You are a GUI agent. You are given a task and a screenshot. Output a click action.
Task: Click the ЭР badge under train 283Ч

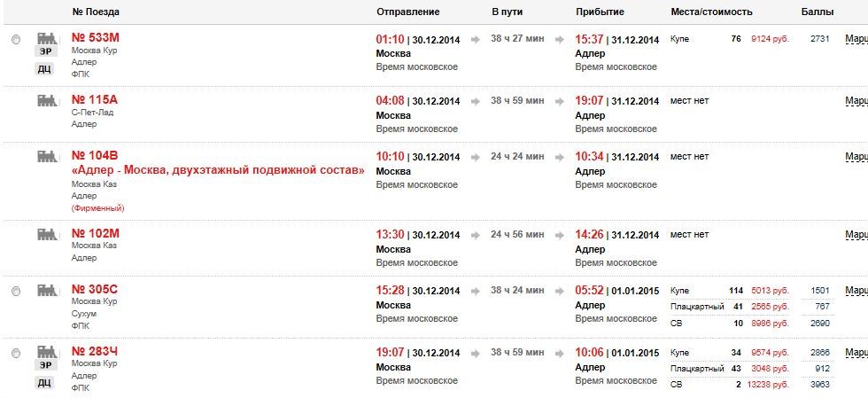pos(44,364)
